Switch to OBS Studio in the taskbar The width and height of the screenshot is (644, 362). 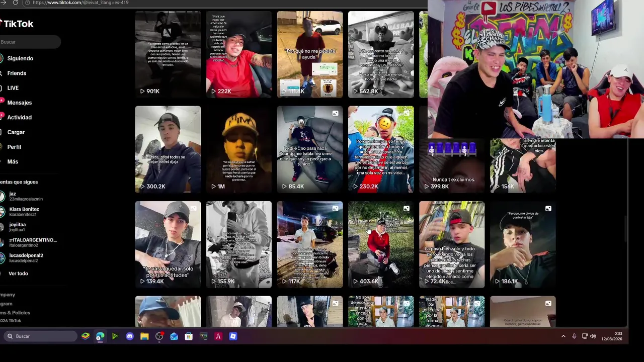[159, 336]
